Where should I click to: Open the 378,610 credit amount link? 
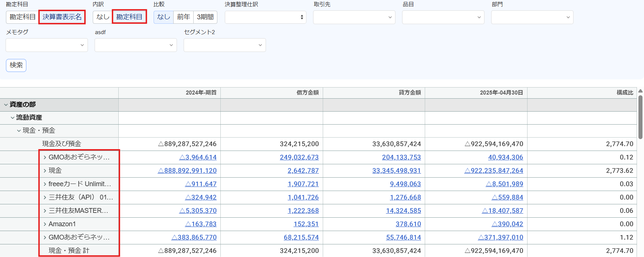point(408,224)
